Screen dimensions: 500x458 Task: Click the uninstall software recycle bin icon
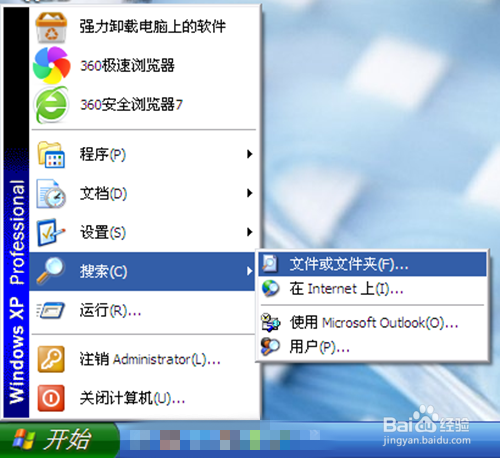pyautogui.click(x=51, y=27)
